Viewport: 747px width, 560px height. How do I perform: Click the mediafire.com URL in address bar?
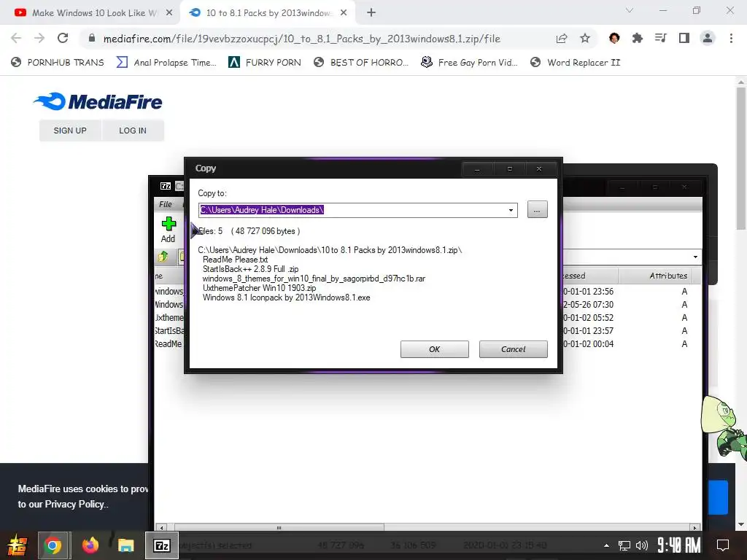point(301,39)
